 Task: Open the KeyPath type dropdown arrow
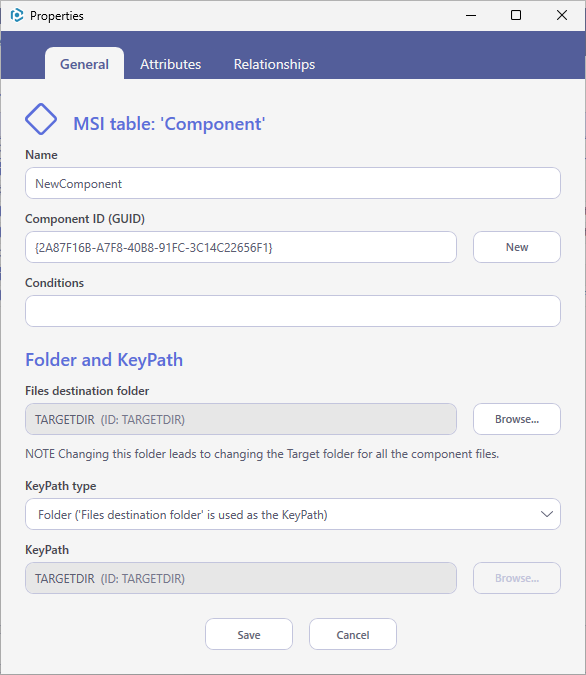(546, 514)
